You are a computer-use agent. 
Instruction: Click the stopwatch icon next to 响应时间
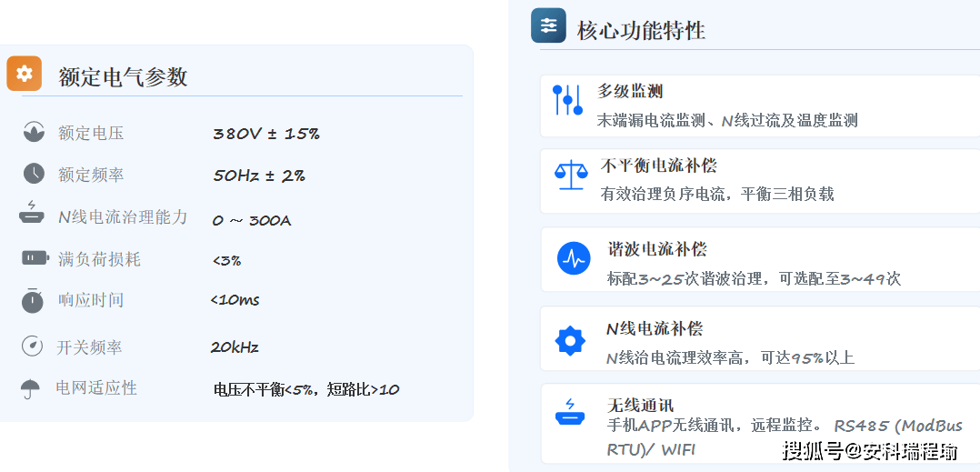pos(33,300)
